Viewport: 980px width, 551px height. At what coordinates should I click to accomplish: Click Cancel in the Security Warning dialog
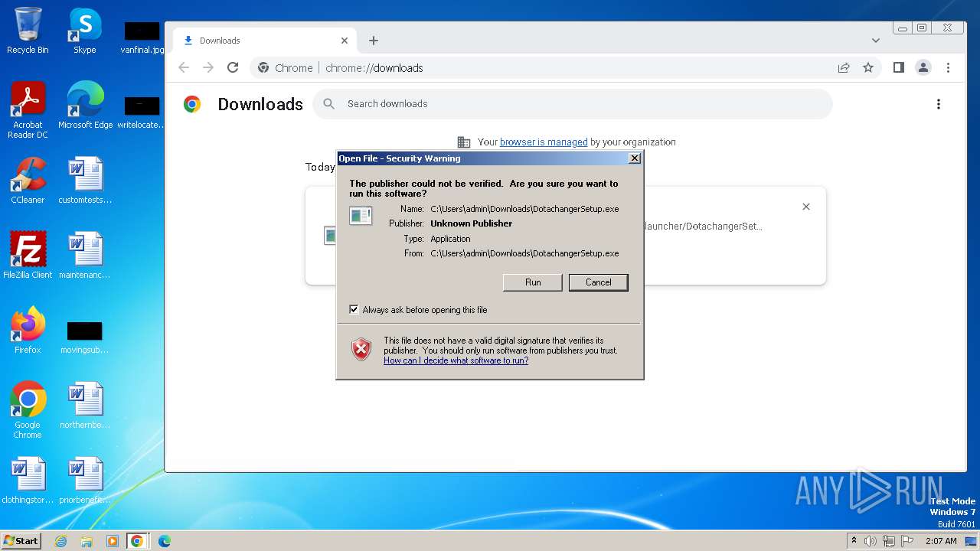598,282
